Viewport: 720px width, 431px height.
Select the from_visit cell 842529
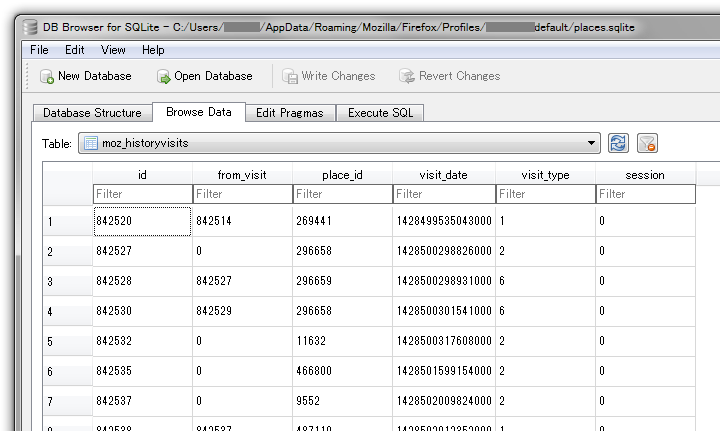[x=242, y=311]
